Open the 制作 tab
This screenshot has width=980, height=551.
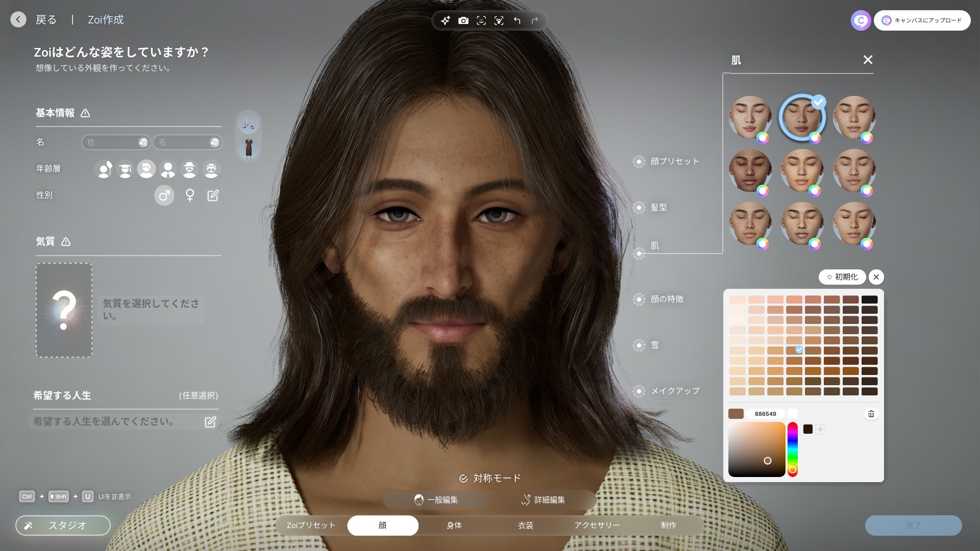tap(669, 525)
